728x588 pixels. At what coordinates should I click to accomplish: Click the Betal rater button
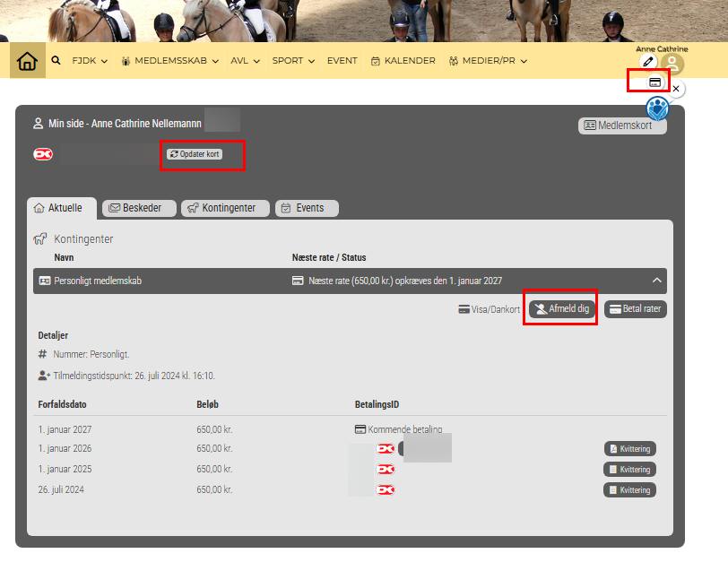click(x=636, y=309)
